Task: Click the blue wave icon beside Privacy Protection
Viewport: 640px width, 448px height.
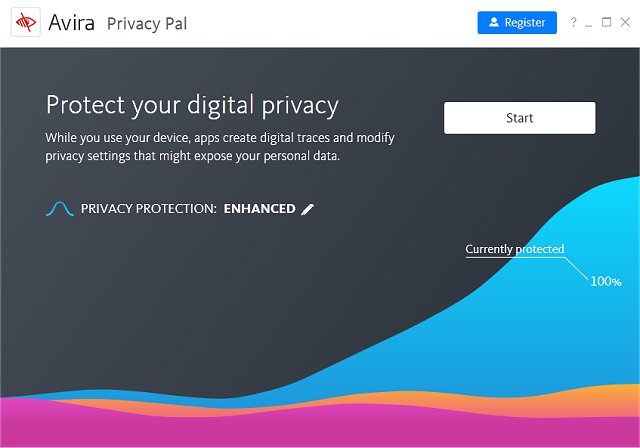Action: click(60, 209)
